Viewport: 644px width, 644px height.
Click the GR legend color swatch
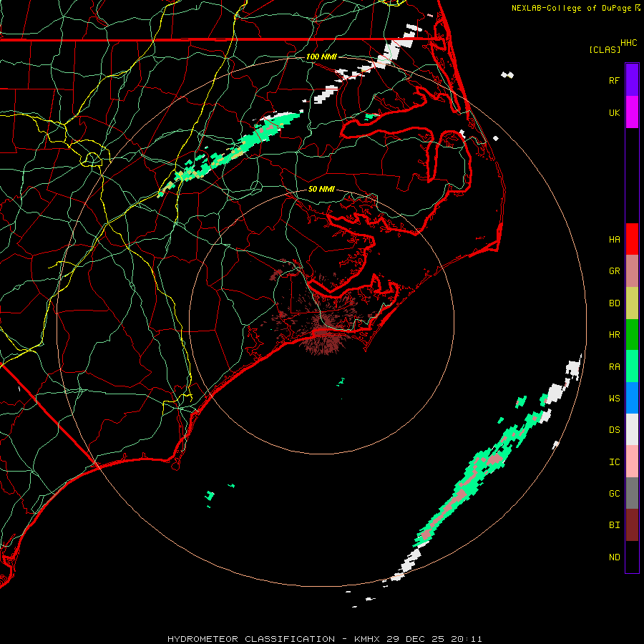(632, 270)
